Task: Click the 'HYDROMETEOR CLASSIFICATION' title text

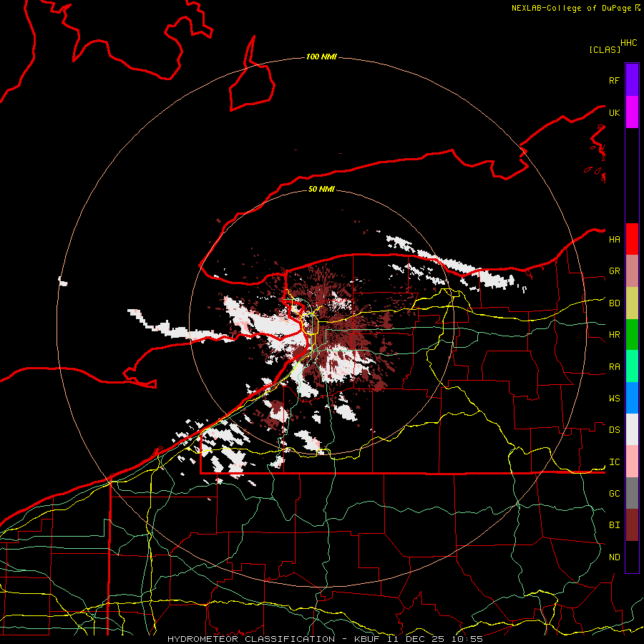Action: [251, 639]
